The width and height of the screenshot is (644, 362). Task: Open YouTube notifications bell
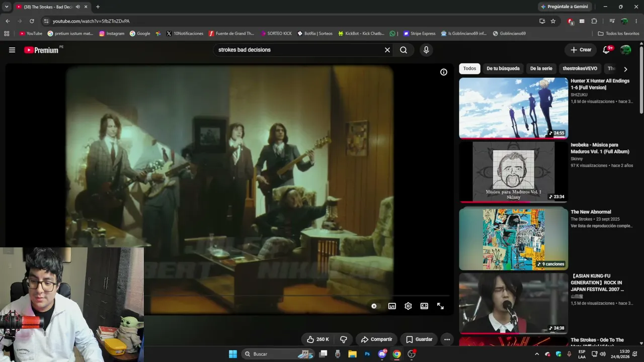(x=607, y=50)
